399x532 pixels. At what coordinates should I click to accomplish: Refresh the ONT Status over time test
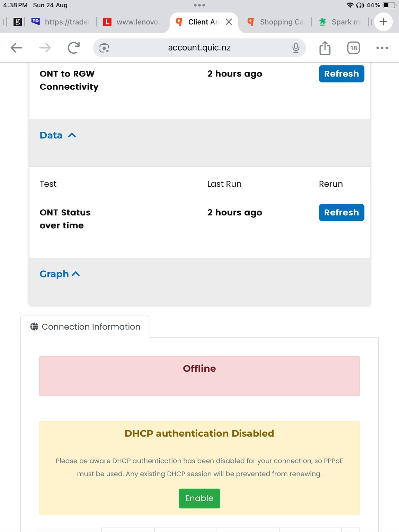(341, 212)
